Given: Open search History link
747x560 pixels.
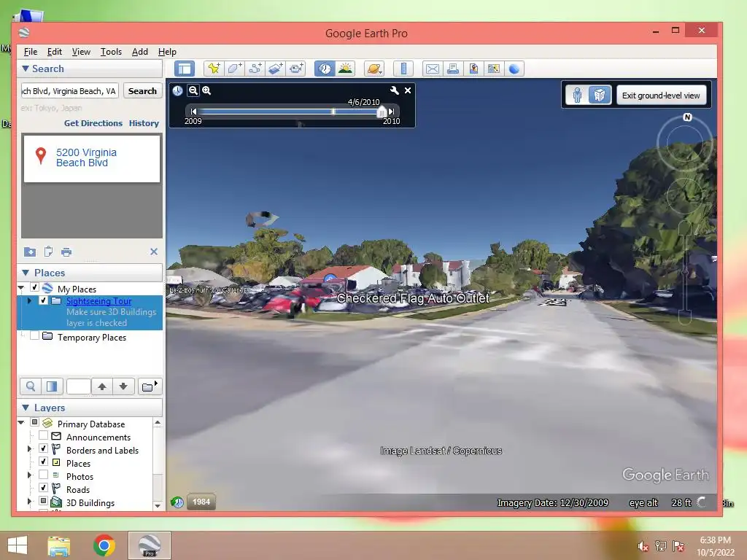Looking at the screenshot, I should pos(144,123).
